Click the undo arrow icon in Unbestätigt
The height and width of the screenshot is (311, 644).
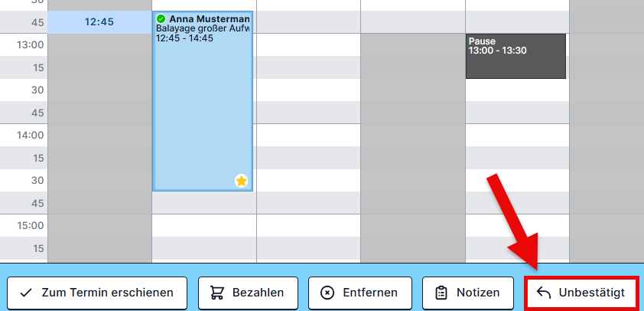coord(544,293)
